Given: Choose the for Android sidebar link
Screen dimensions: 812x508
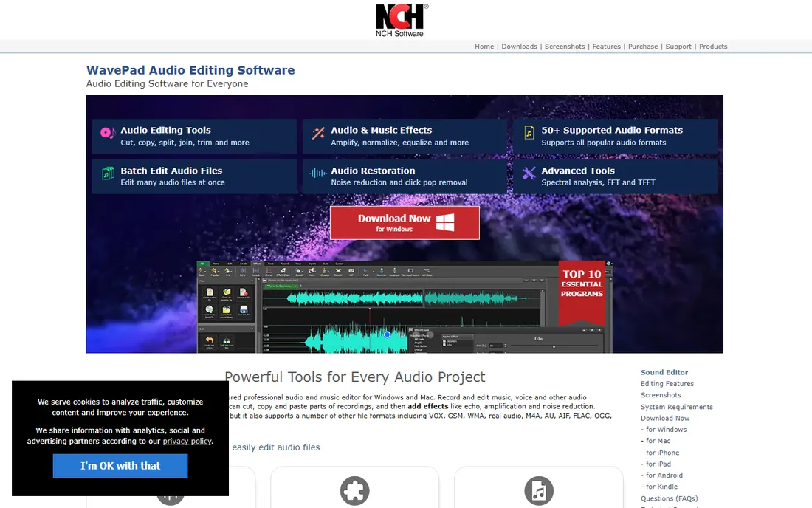Looking at the screenshot, I should tap(664, 476).
